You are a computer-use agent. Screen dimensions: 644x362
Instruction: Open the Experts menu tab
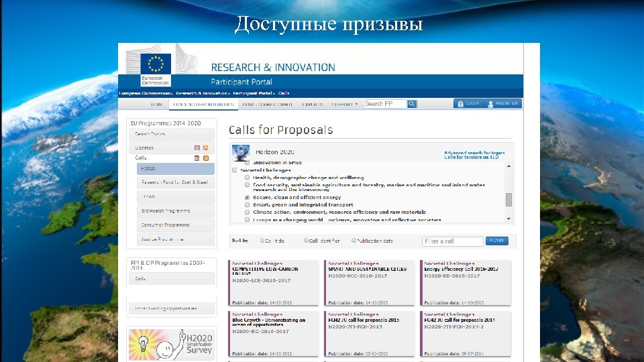click(313, 105)
